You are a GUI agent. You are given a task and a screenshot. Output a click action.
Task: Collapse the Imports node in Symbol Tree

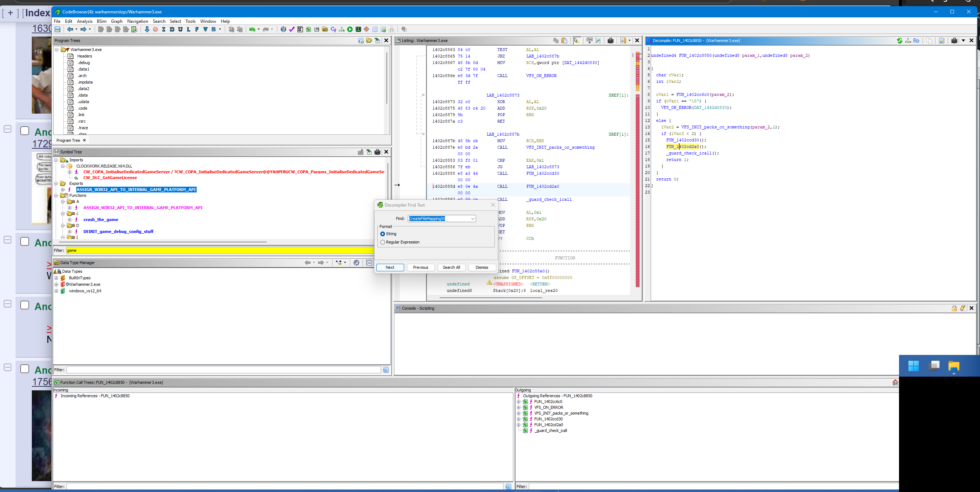56,160
